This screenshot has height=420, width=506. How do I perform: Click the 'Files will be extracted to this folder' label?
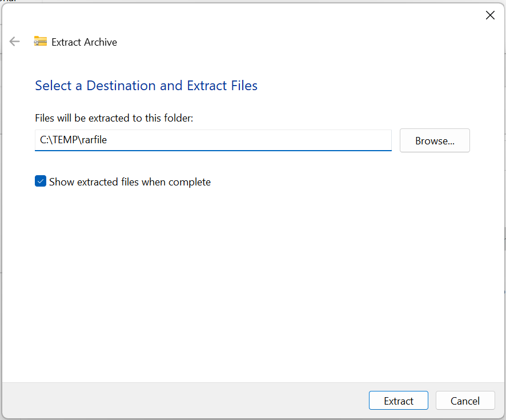tap(114, 118)
